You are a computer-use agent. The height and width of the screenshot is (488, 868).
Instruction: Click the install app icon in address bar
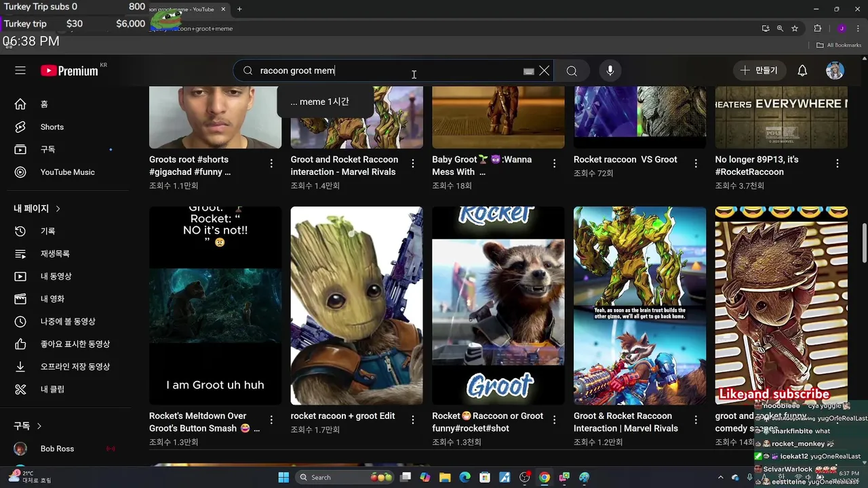coord(766,28)
